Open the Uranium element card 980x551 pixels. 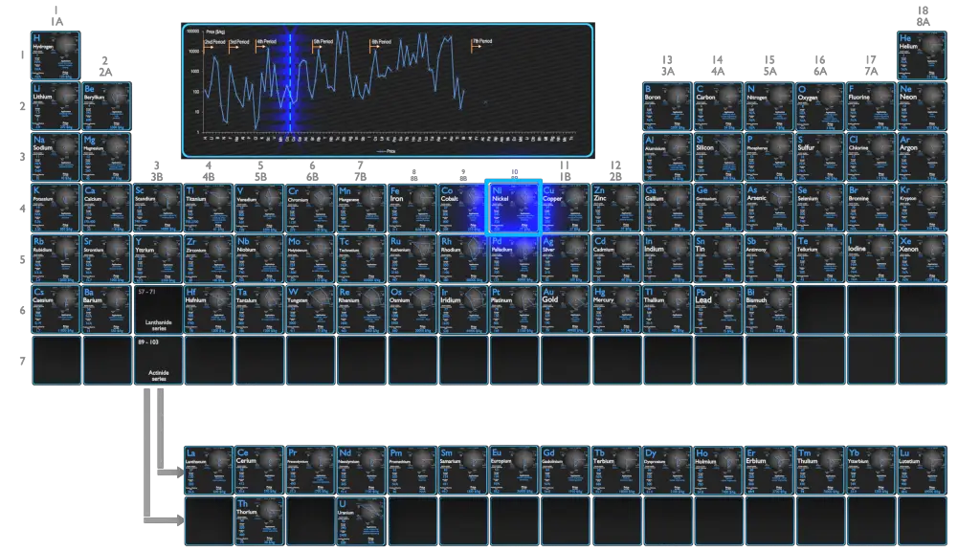(x=361, y=521)
